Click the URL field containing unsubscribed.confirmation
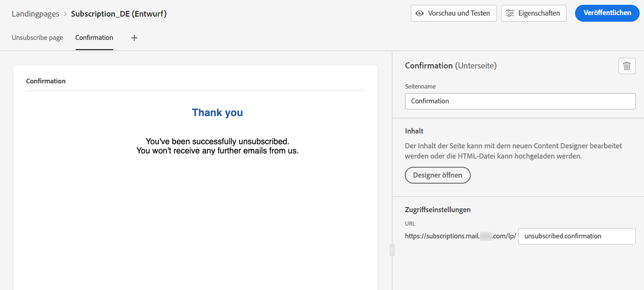The image size is (644, 290). [577, 236]
